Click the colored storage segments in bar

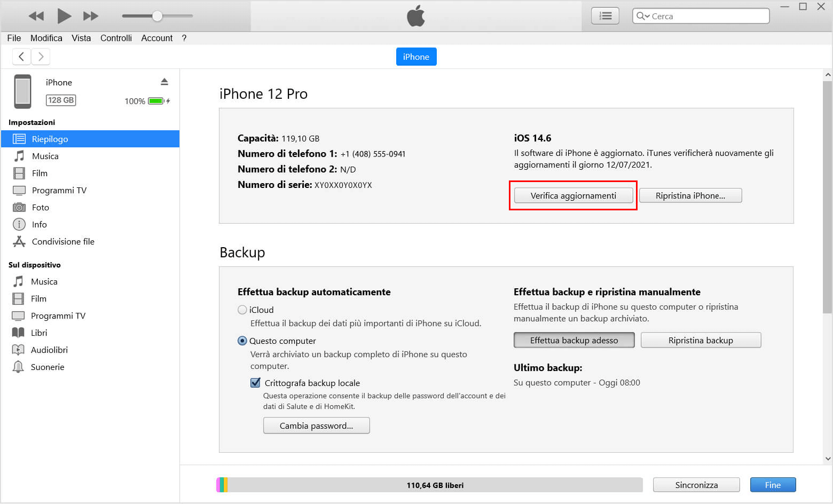tap(222, 485)
